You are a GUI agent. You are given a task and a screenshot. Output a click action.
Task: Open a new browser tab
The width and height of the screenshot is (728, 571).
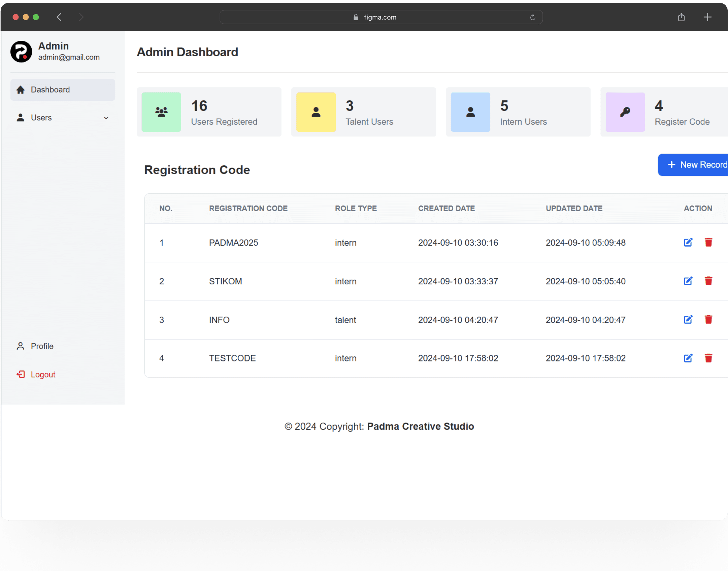click(707, 17)
